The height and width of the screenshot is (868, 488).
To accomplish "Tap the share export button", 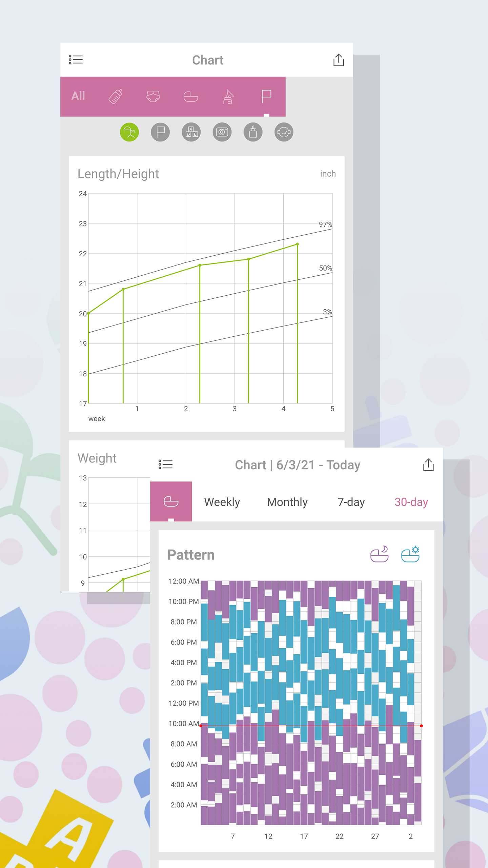I will click(338, 60).
